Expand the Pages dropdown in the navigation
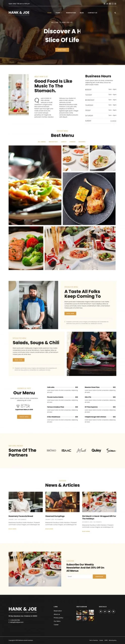The height and width of the screenshot is (644, 125). 59,13
